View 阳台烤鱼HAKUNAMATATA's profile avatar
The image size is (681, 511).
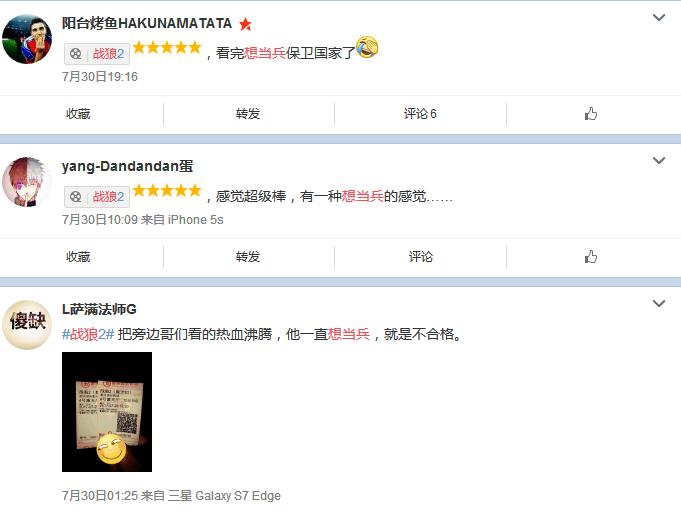pos(27,39)
